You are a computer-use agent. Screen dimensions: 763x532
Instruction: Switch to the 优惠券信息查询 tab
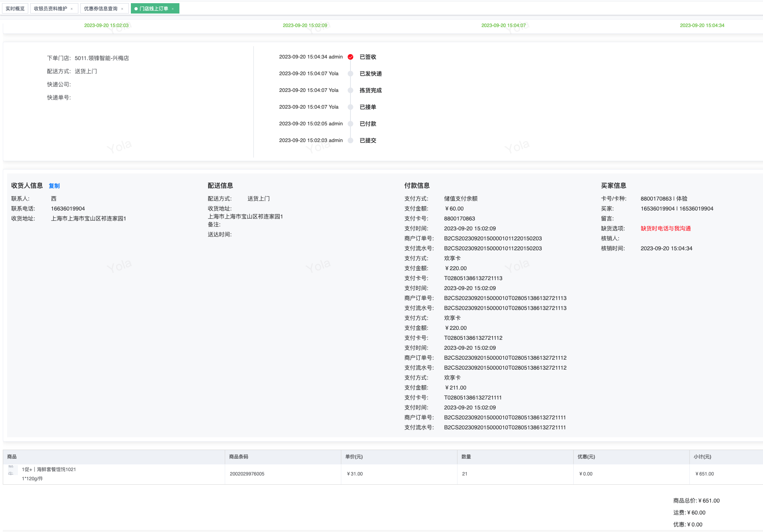(x=101, y=8)
